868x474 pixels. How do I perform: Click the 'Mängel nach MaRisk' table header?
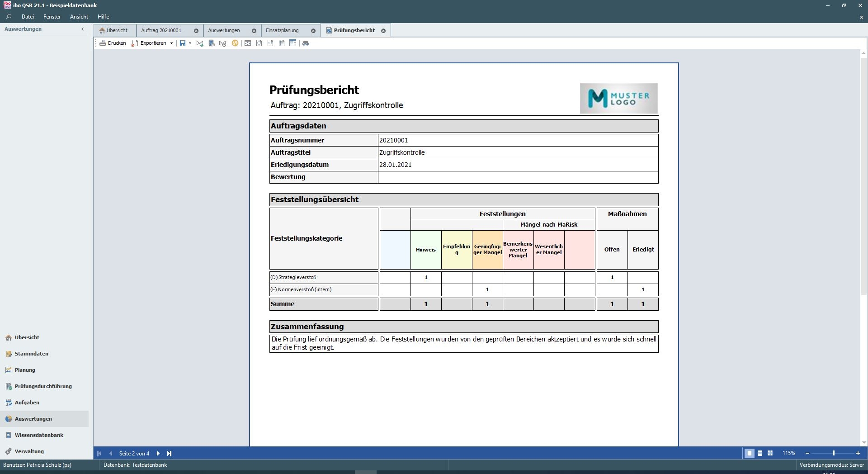tap(549, 225)
